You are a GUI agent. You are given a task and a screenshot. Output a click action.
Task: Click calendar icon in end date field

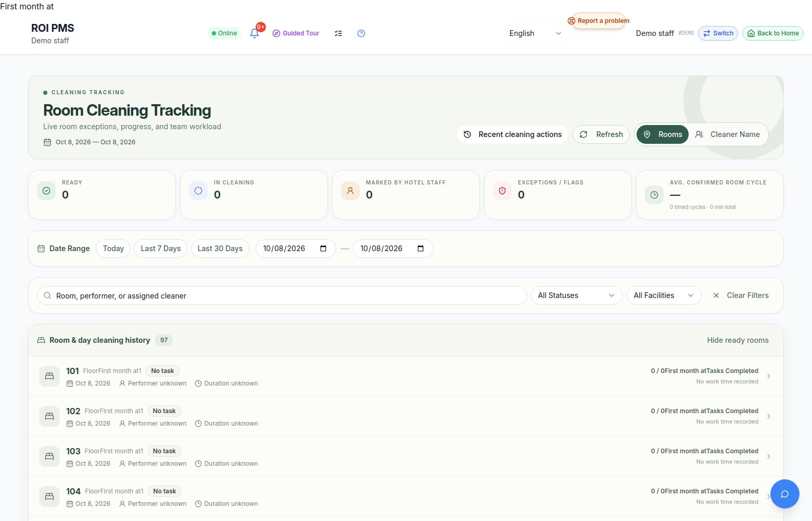pos(421,249)
